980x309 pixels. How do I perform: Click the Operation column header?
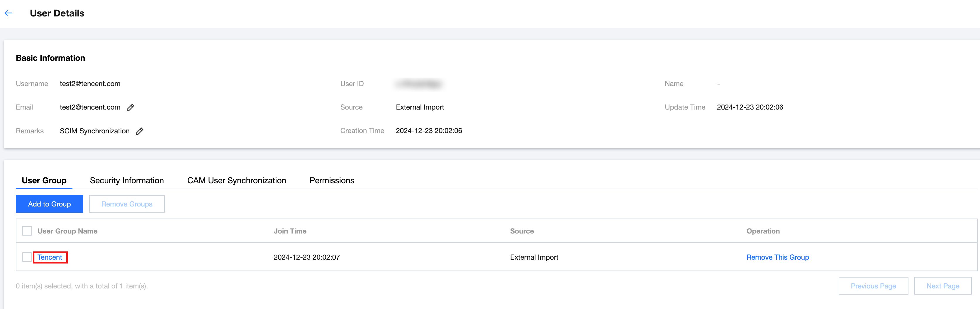[763, 231]
